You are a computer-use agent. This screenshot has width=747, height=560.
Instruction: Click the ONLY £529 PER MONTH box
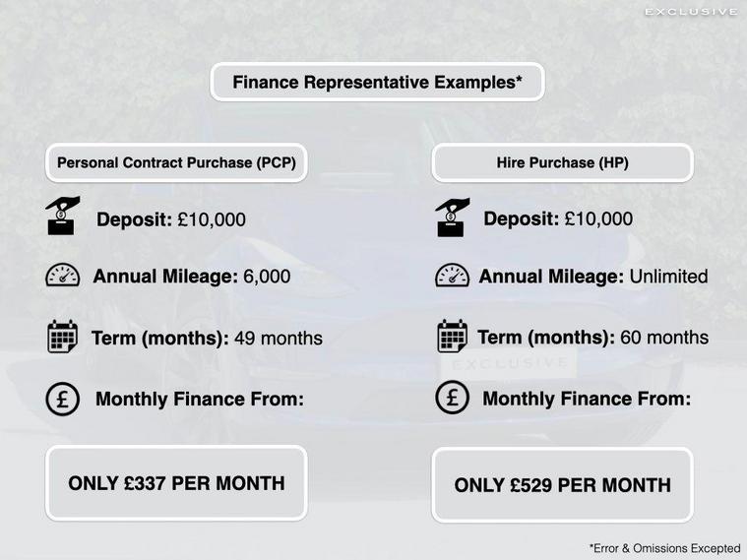(562, 485)
